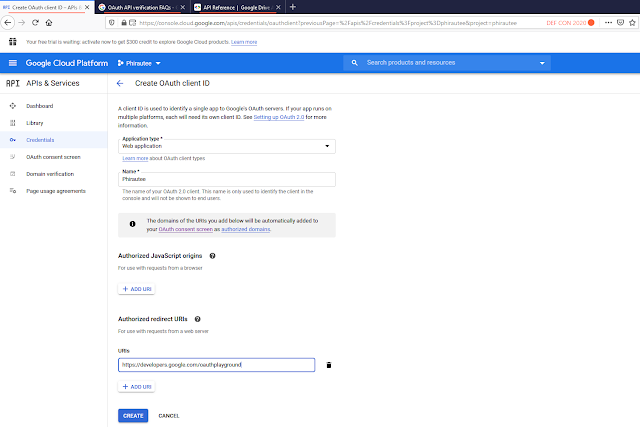Go back with the Create OAuth arrow
This screenshot has width=640, height=427.
tap(120, 83)
